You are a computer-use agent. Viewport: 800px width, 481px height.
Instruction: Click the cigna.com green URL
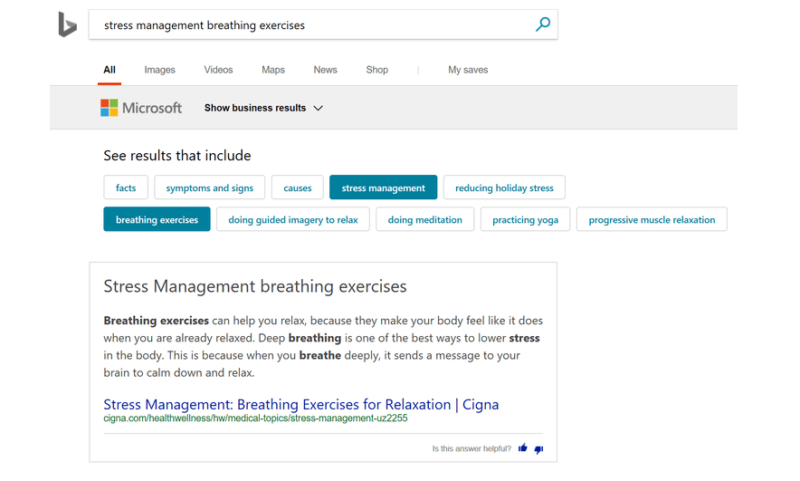pos(255,419)
